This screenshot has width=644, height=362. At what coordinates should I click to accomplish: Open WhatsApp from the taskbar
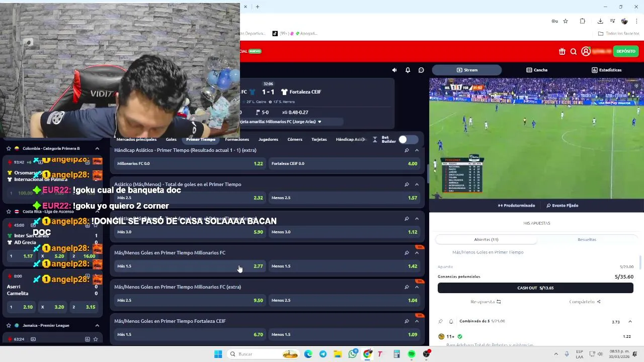(353, 354)
